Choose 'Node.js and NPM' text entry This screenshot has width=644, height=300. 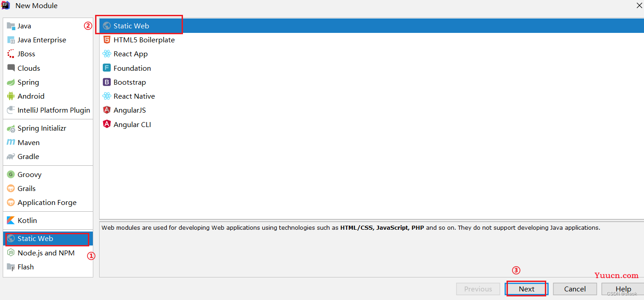pyautogui.click(x=46, y=253)
